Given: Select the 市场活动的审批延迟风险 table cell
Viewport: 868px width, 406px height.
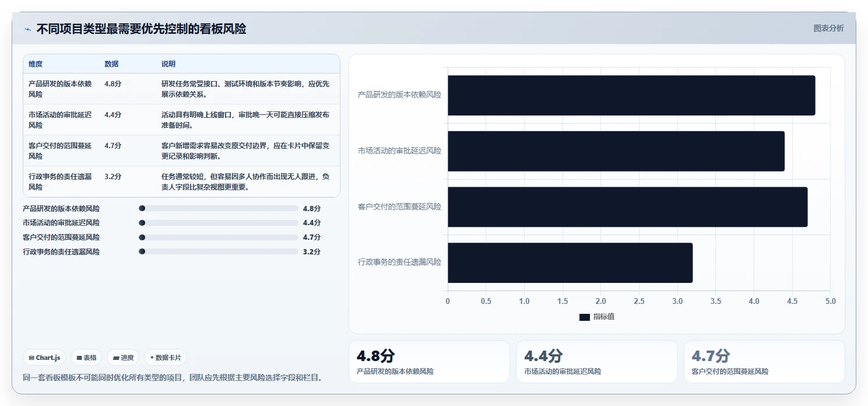Looking at the screenshot, I should [61, 120].
